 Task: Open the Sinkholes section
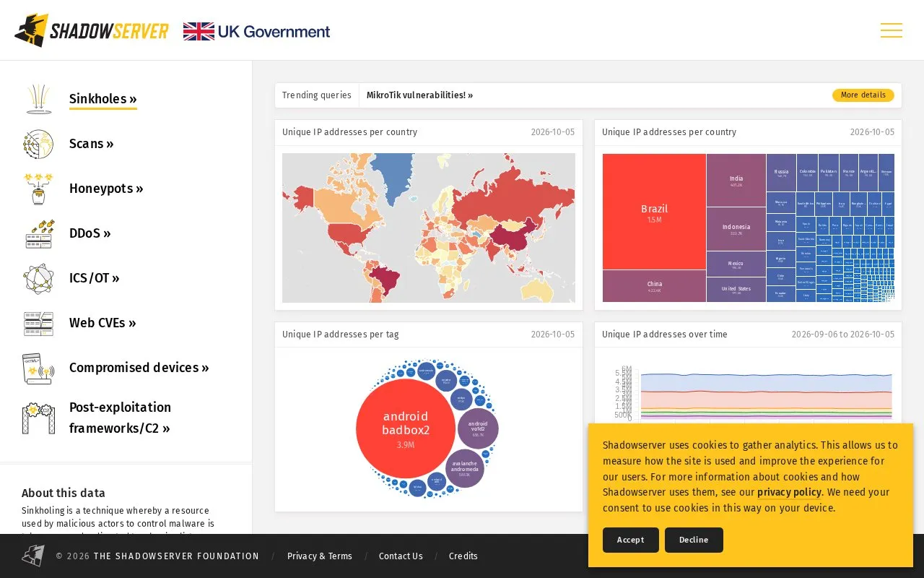click(x=103, y=99)
